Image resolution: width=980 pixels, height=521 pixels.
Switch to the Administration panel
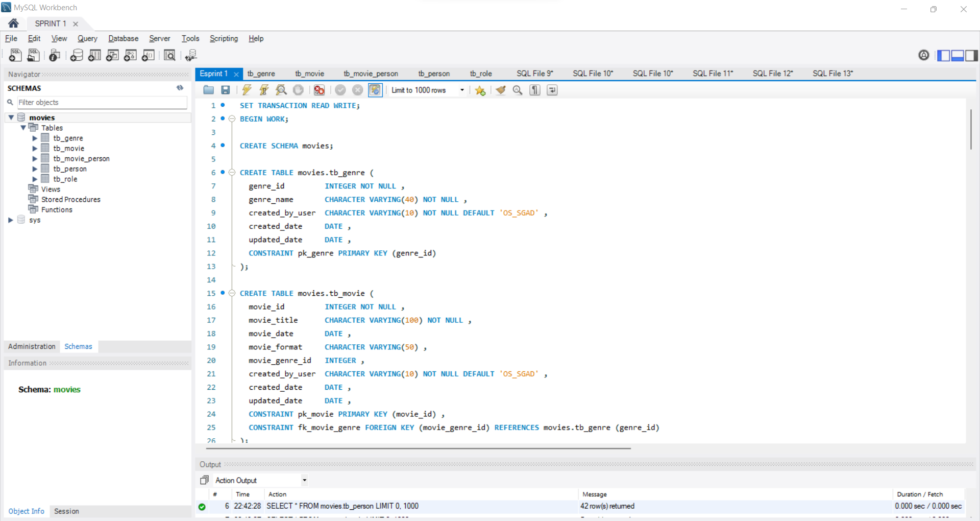[x=31, y=346]
